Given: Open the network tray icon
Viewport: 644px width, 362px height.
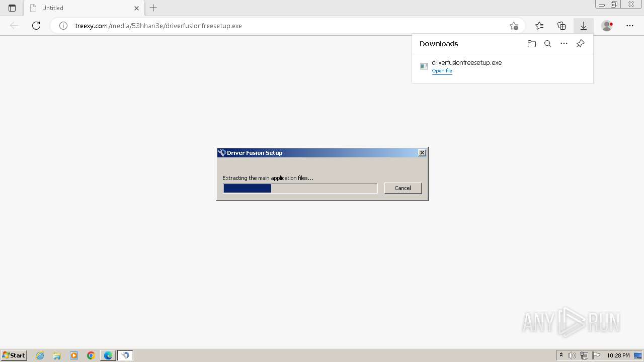Looking at the screenshot, I should 584,355.
